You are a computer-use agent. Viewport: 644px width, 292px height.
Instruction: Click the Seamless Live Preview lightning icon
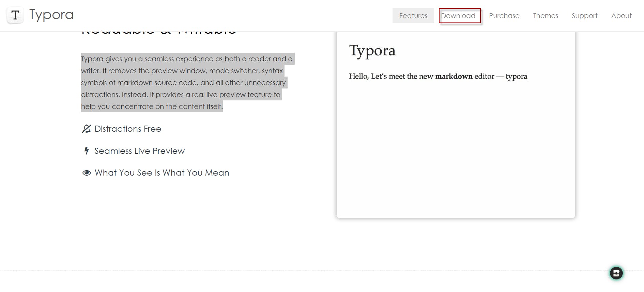[87, 151]
